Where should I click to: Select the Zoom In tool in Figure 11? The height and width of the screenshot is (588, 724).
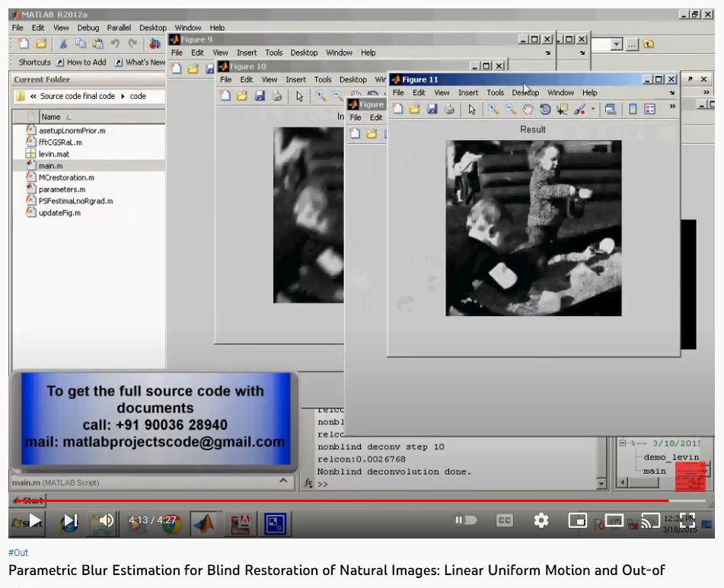click(493, 110)
